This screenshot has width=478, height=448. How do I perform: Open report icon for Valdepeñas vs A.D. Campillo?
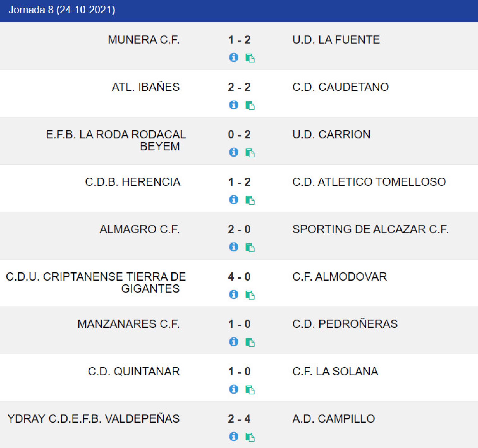click(x=250, y=437)
